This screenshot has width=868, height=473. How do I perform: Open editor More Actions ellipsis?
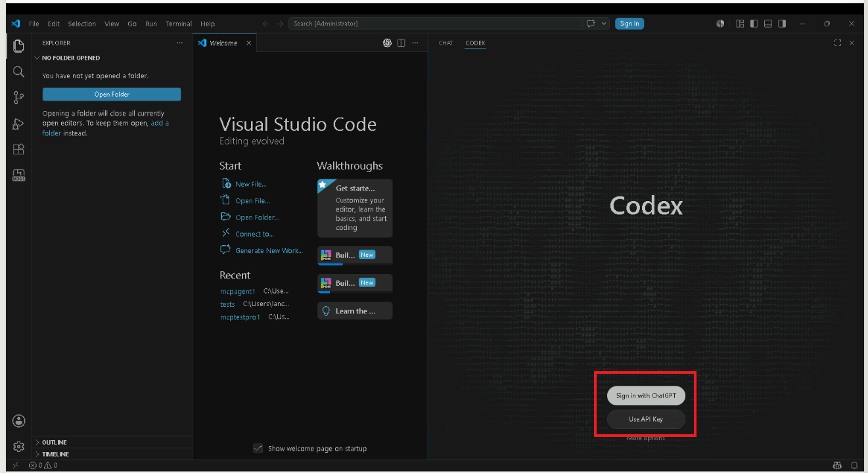415,43
